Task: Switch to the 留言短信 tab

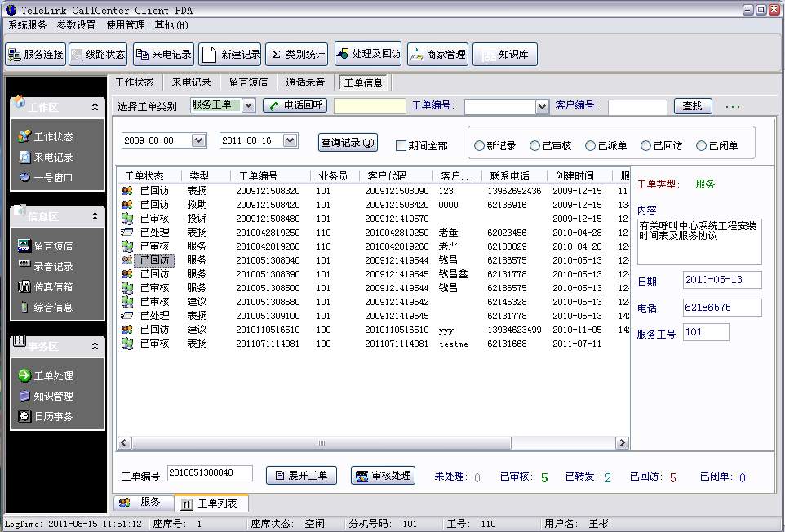Action: pos(248,82)
